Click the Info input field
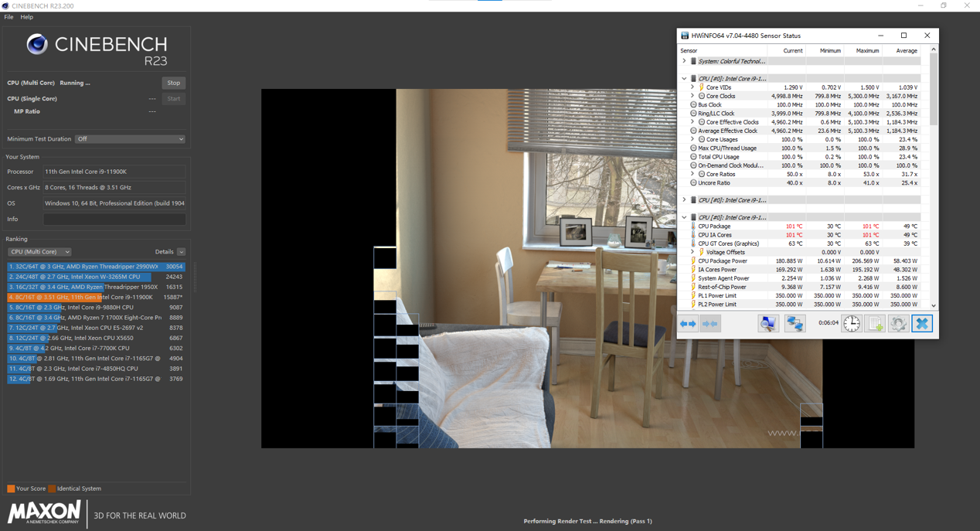The height and width of the screenshot is (531, 980). coord(114,220)
